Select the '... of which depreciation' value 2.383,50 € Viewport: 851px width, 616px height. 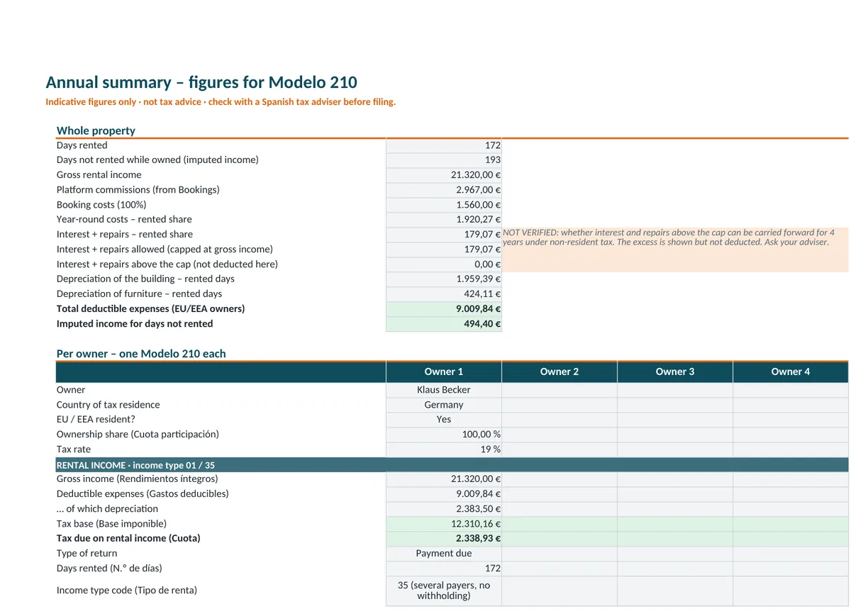(444, 509)
